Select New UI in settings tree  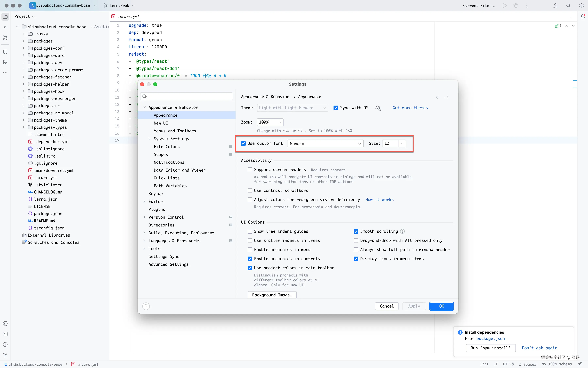[161, 123]
